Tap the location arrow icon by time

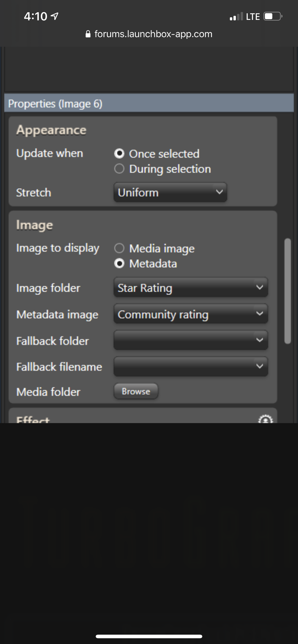pos(55,16)
